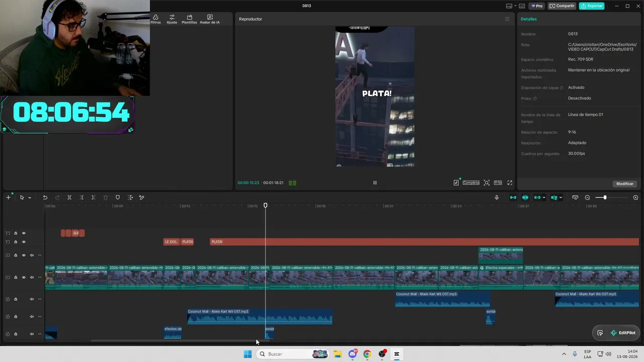Hide the top text track
644x362 pixels.
pyautogui.click(x=24, y=233)
